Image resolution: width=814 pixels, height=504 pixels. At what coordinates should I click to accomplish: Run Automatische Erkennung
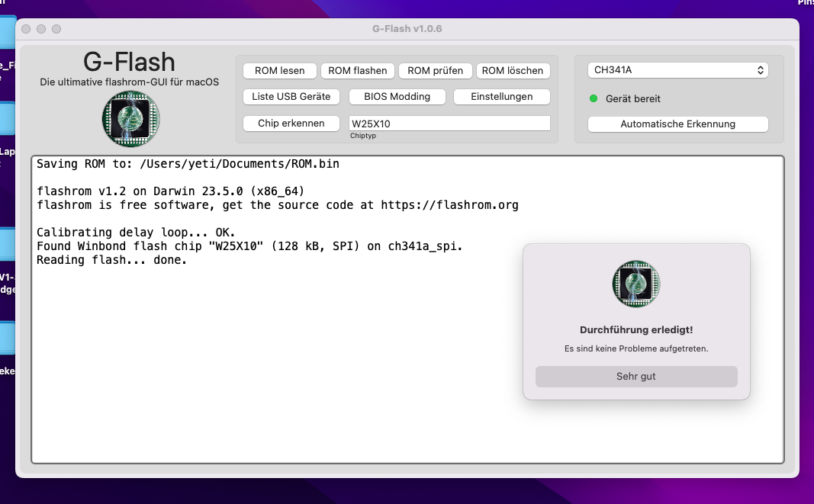(x=677, y=124)
